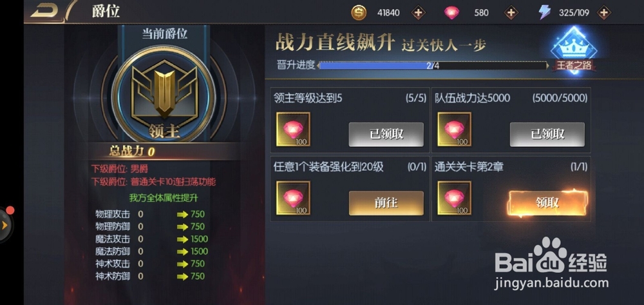Viewport: 644px width, 305px height.
Task: Tap the back arrow beside 爵位
Action: click(44, 11)
